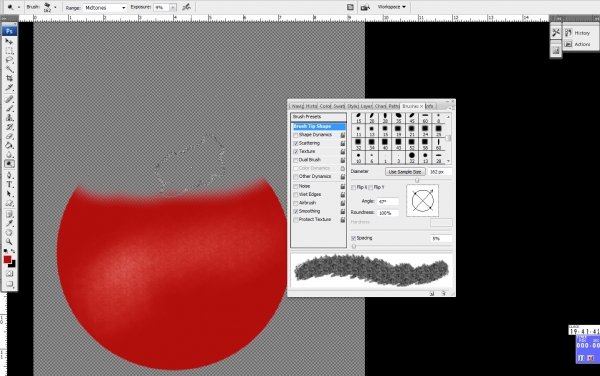Click the Use Sample Size button
Image resolution: width=600 pixels, height=376 pixels.
point(405,172)
